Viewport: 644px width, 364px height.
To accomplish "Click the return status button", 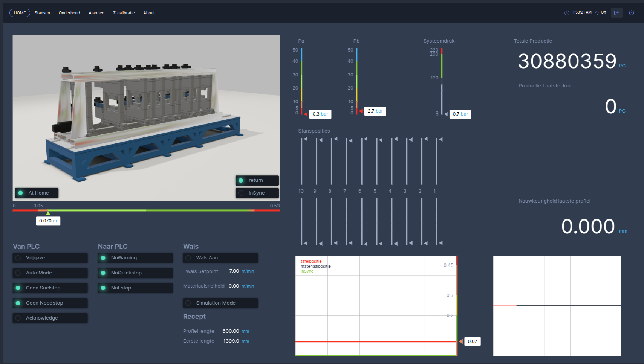I will coord(257,180).
